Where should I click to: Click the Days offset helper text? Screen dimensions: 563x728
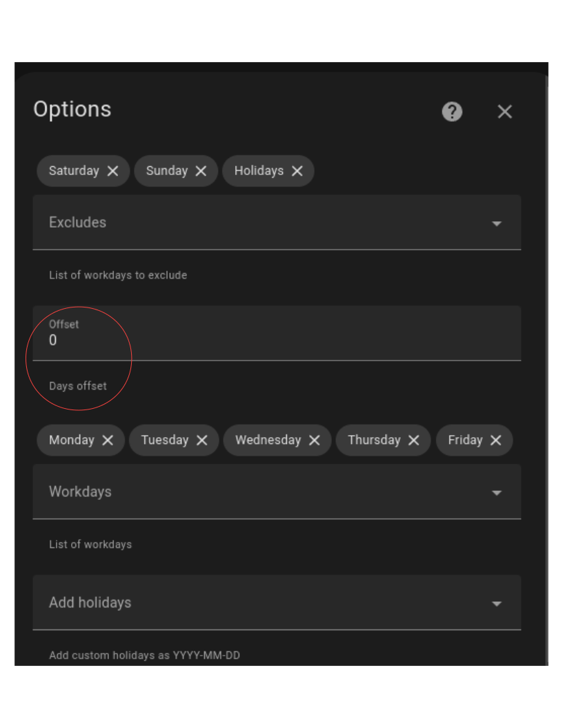point(78,386)
